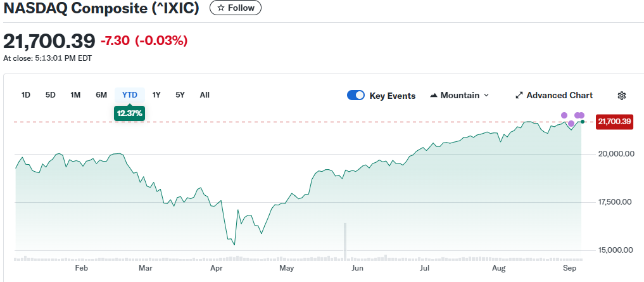Click the NASDAQ Composite (^IXIC) title
The height and width of the screenshot is (282, 644).
[x=101, y=8]
